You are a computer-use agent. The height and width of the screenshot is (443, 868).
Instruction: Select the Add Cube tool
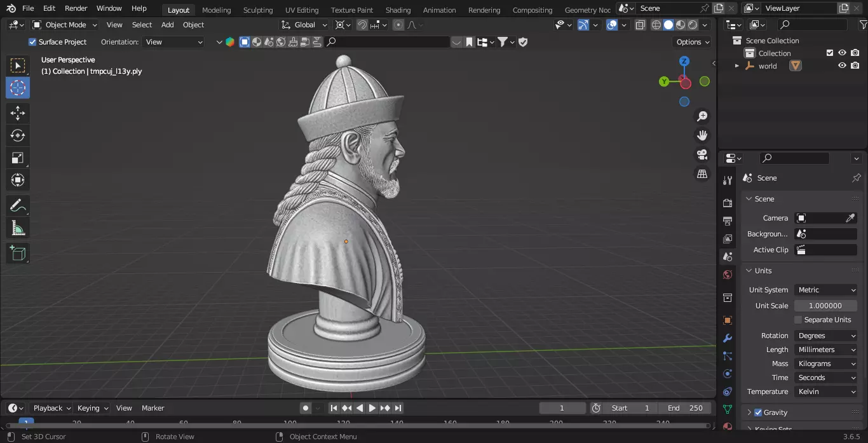[x=18, y=254]
